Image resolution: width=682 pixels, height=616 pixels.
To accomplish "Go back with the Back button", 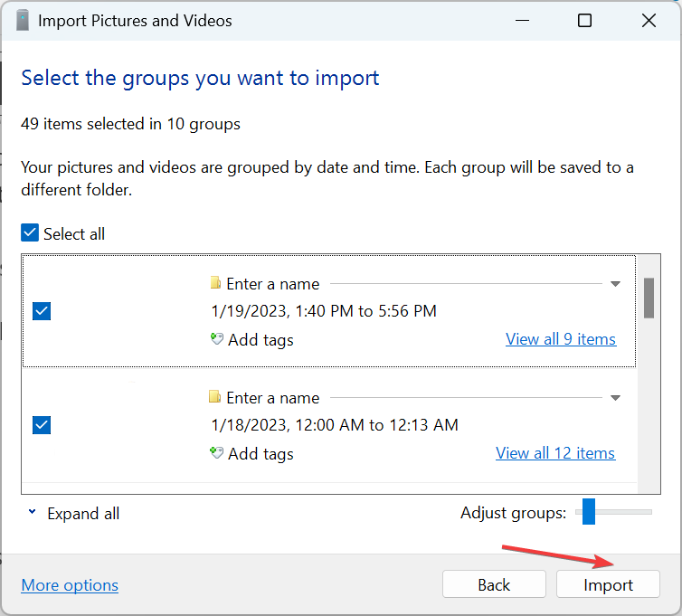I will [x=494, y=584].
